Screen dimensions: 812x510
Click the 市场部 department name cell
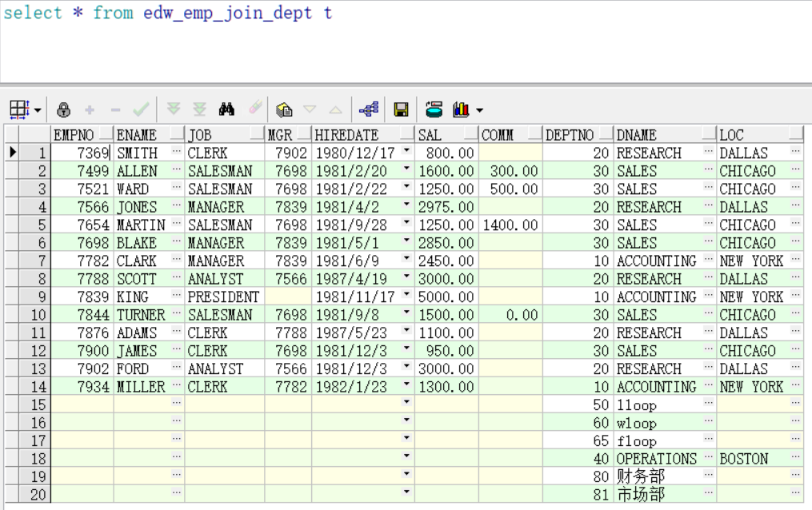665,495
